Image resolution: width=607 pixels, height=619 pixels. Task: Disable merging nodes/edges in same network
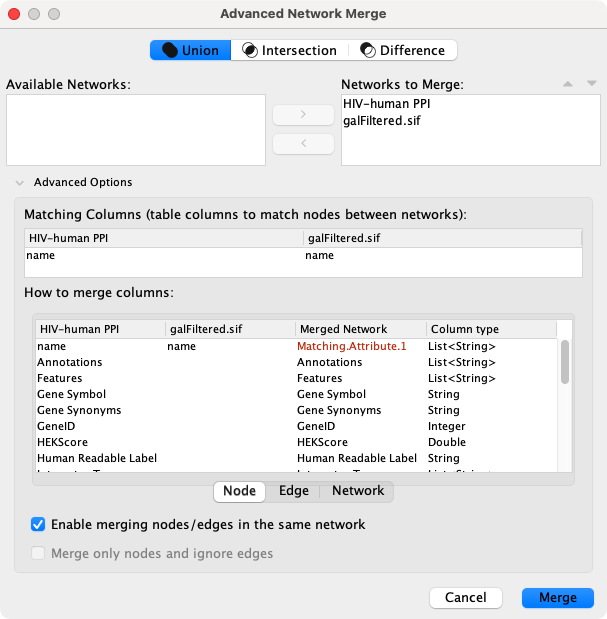[39, 524]
